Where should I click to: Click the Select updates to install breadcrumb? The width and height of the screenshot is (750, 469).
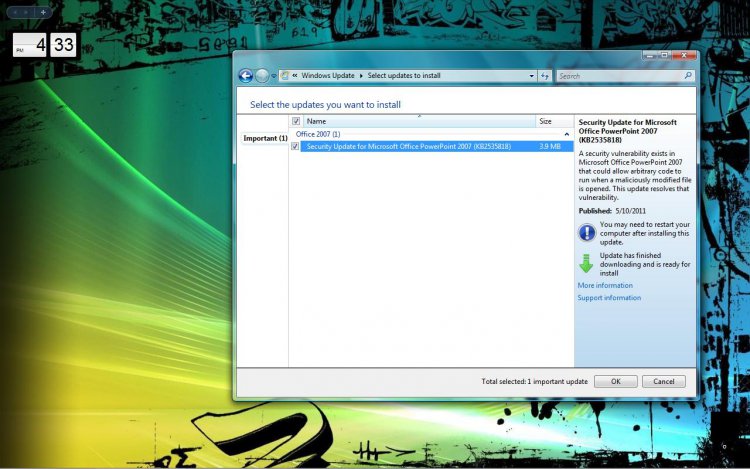pos(404,76)
